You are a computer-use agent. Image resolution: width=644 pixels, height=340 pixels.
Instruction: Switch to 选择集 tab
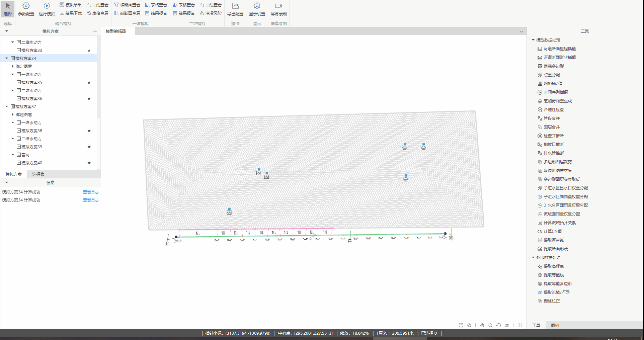click(38, 174)
